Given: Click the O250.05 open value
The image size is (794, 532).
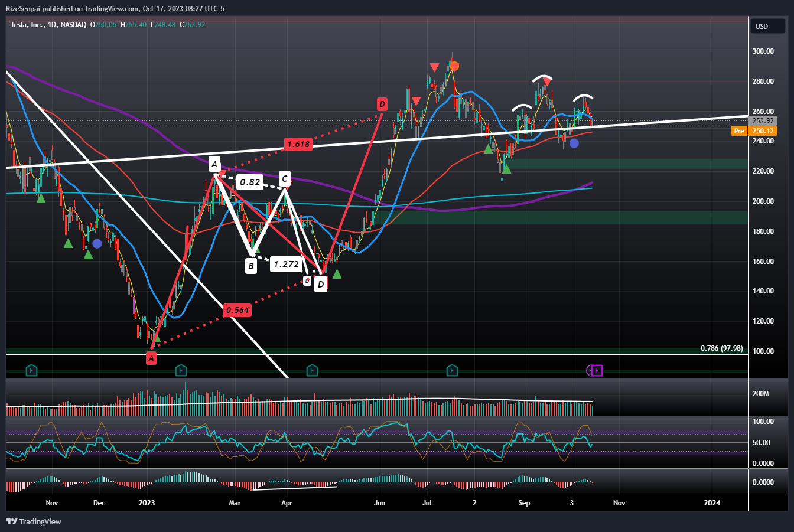Looking at the screenshot, I should pos(103,24).
